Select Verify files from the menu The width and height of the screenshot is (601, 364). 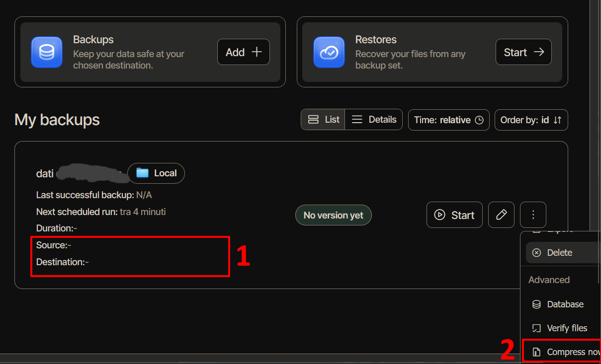tap(567, 328)
